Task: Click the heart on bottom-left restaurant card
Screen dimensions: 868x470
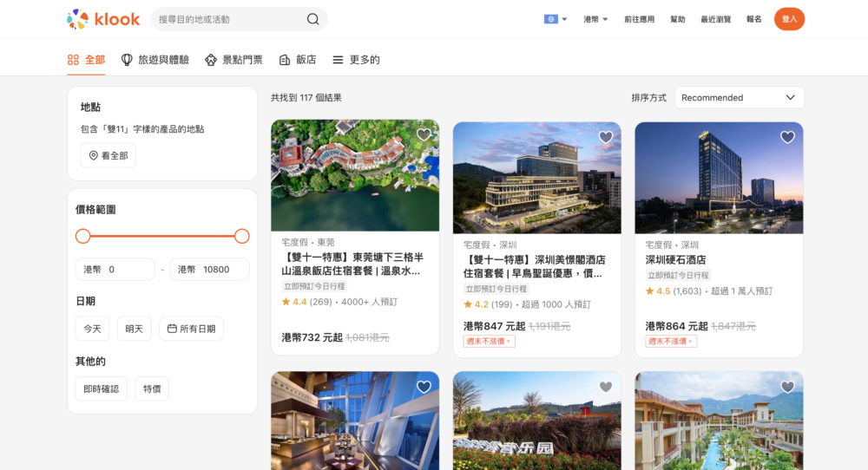Action: 424,387
